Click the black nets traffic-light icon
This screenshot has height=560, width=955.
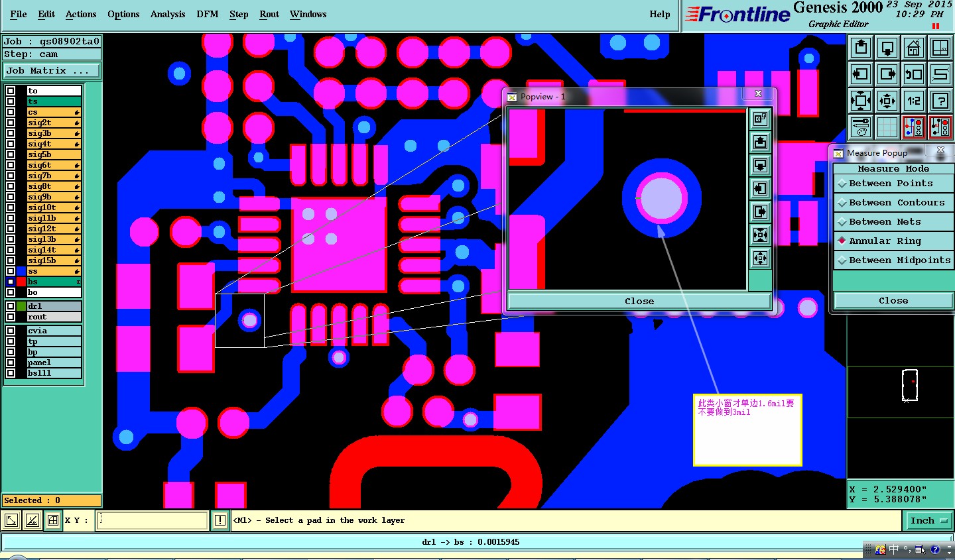pos(940,127)
